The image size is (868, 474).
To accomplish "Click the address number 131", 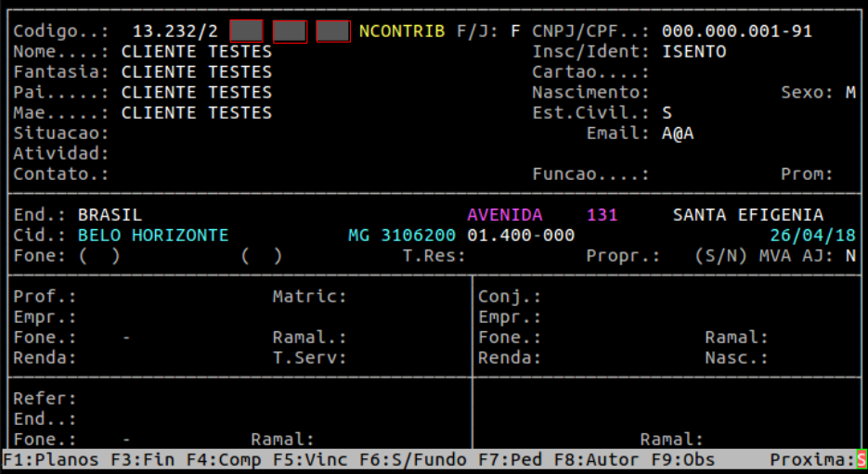I will point(602,214).
